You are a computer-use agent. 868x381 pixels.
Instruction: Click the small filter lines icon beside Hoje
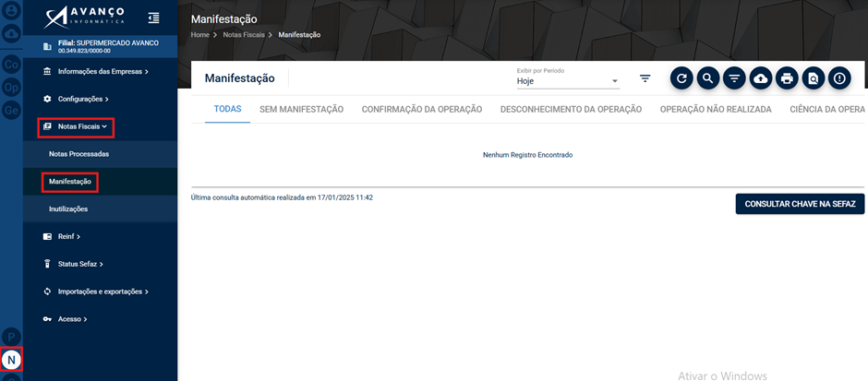tap(645, 79)
